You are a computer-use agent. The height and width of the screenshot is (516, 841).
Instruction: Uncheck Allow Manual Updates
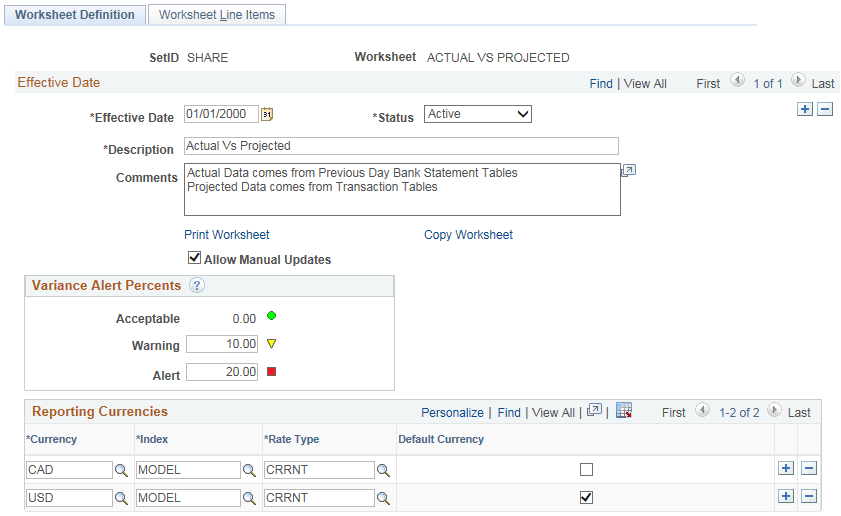pyautogui.click(x=194, y=258)
